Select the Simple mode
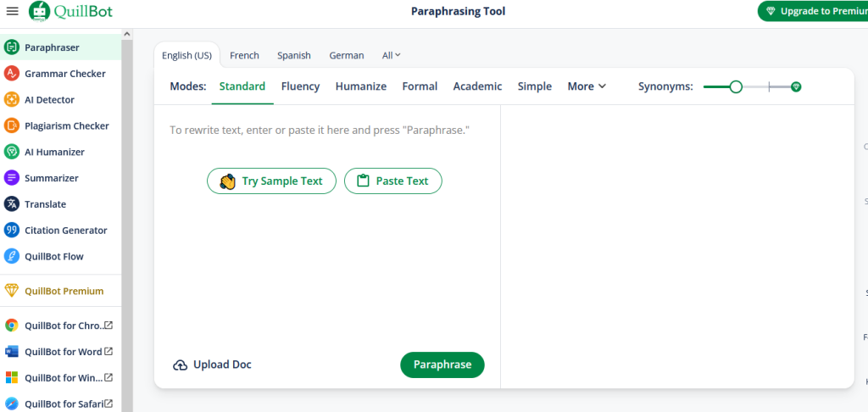The width and height of the screenshot is (868, 412). [x=535, y=86]
